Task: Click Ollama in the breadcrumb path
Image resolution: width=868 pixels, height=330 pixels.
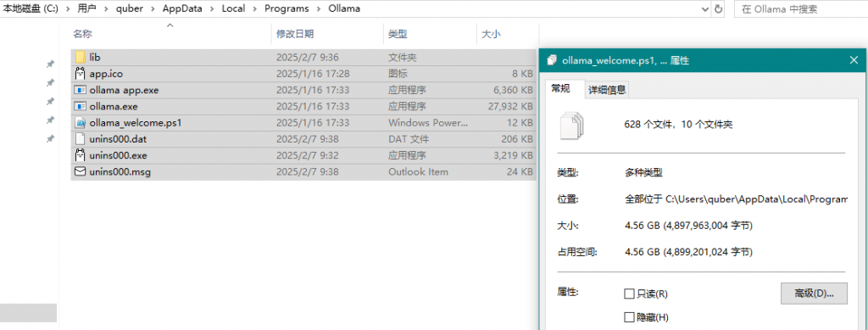Action: point(344,8)
